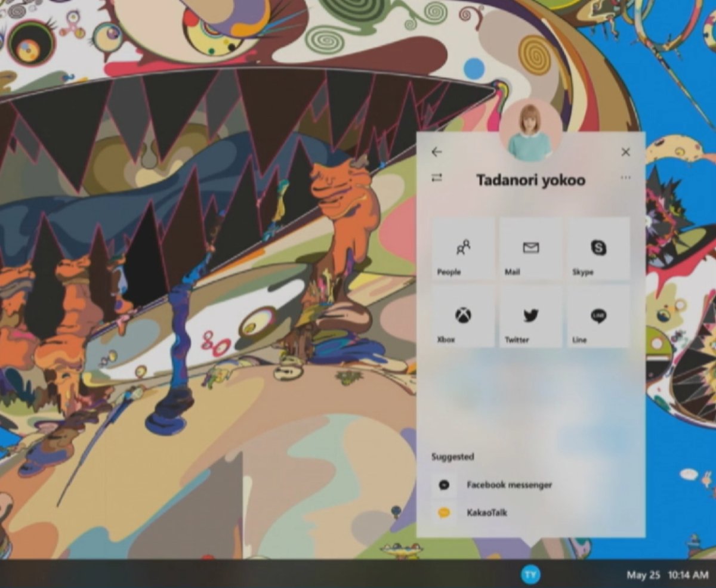716x588 pixels.
Task: Open the Line messaging tile
Action: [x=598, y=316]
